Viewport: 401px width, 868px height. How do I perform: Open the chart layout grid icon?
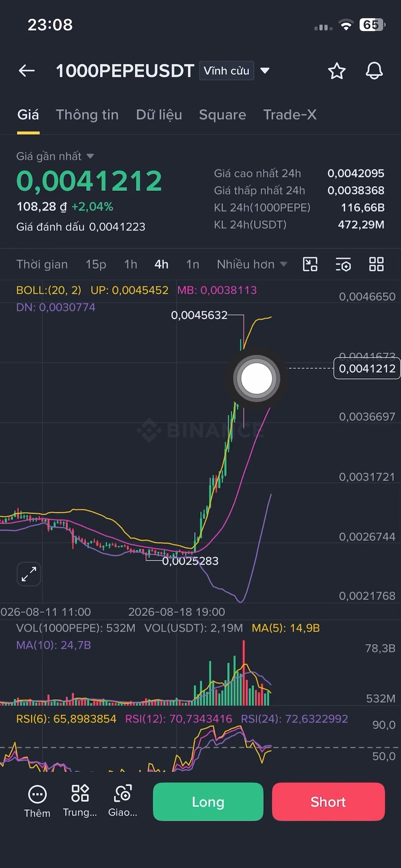coord(377,264)
